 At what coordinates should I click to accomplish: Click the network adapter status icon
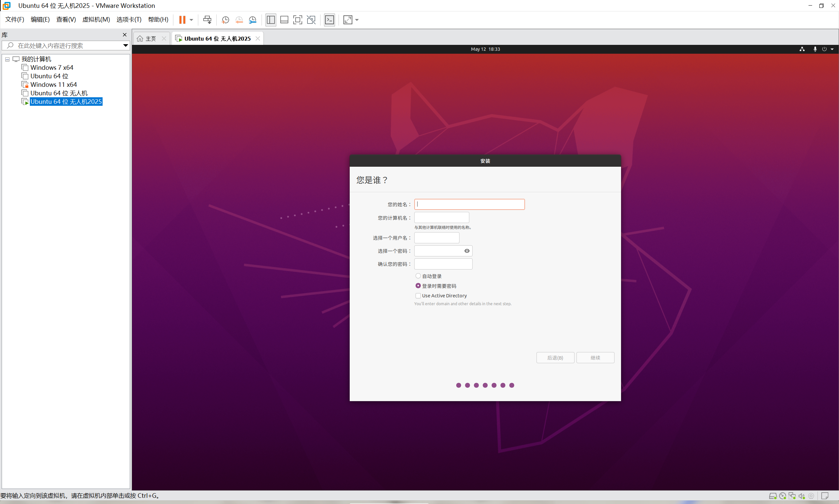[x=792, y=496]
